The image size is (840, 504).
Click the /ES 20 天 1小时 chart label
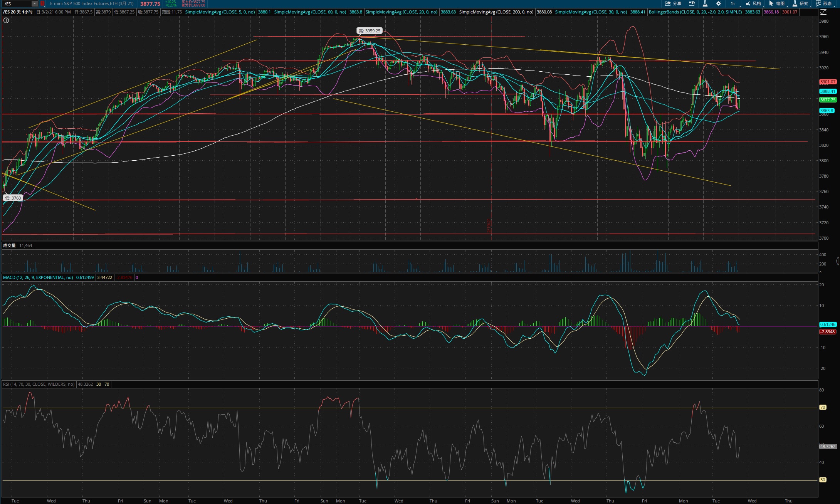[x=18, y=12]
